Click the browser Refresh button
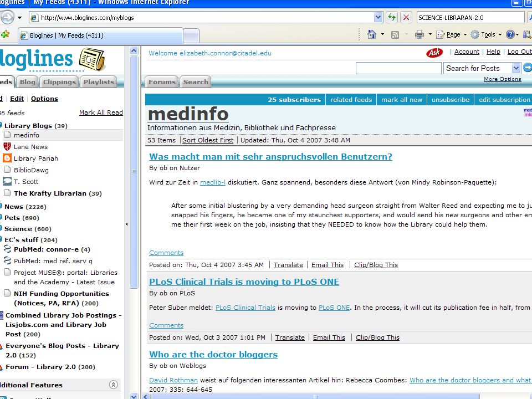 click(392, 17)
